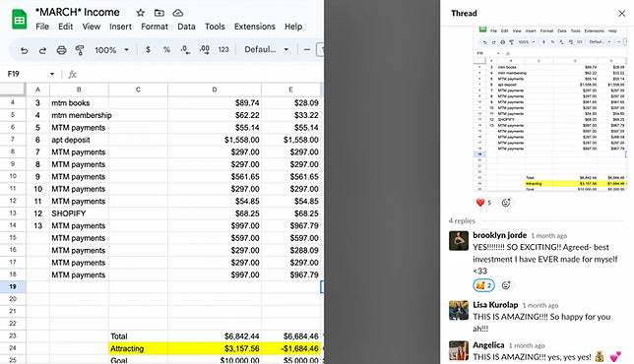Format as currency with dollar icon
The width and height of the screenshot is (634, 364).
tap(148, 50)
